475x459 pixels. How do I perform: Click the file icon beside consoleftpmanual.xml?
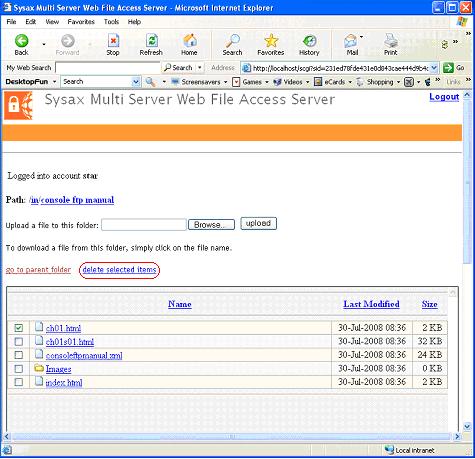tap(39, 354)
